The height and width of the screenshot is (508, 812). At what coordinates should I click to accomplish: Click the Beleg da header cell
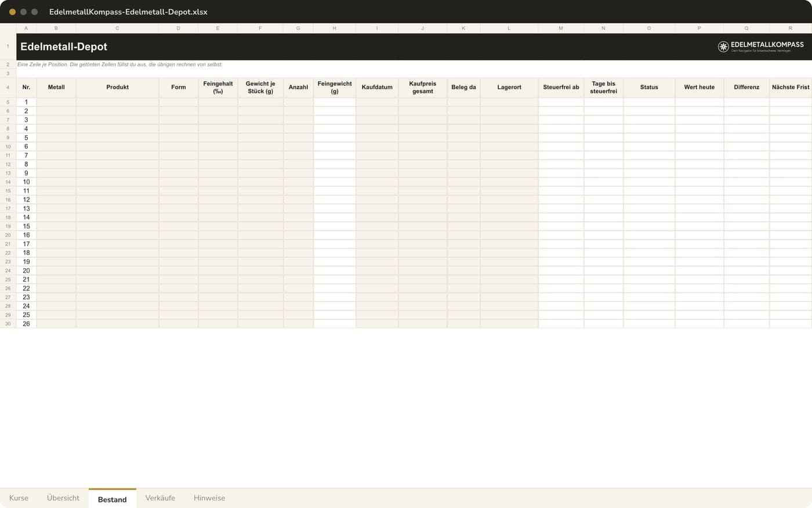(463, 87)
